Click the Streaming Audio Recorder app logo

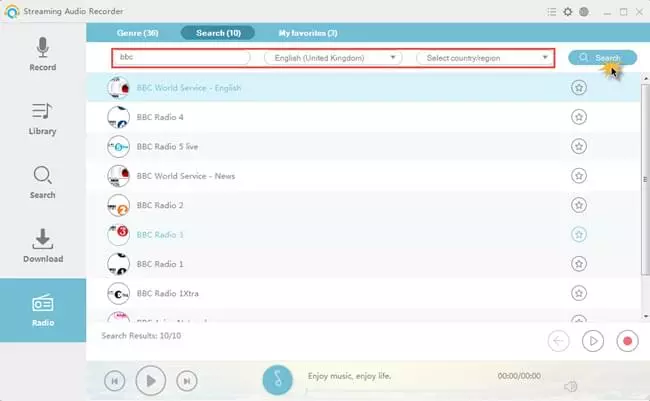click(x=12, y=12)
